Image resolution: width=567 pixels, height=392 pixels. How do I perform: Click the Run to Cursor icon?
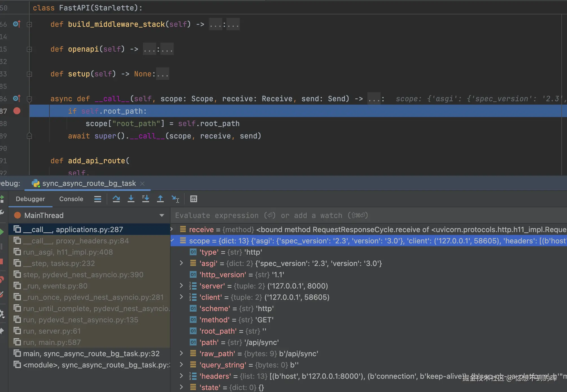[x=175, y=199]
